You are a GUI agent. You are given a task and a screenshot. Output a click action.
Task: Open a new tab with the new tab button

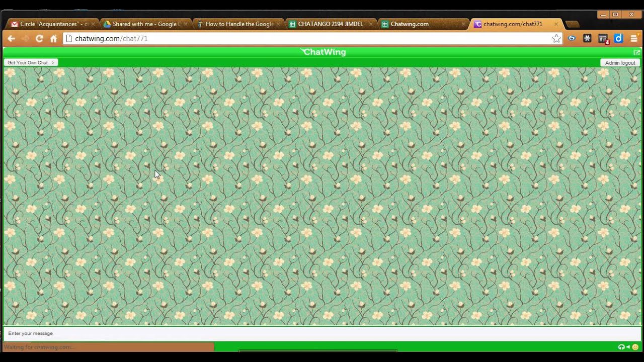[x=572, y=24]
